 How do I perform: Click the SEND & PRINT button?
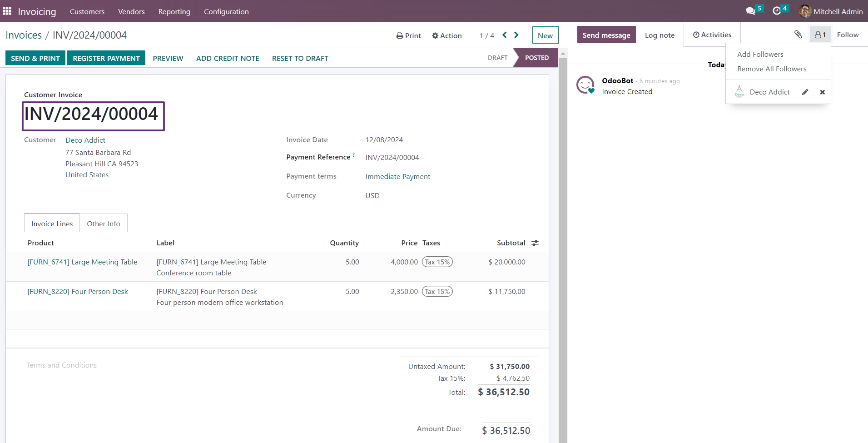35,58
